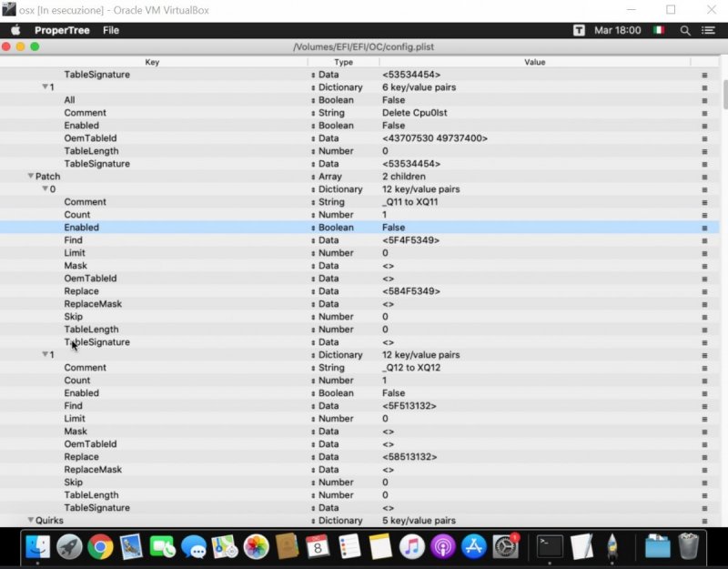Open Calendar icon in the Dock
The image size is (728, 569).
(318, 547)
